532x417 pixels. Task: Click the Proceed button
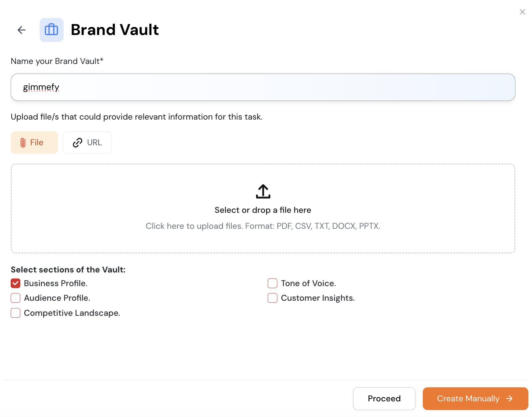[x=384, y=399]
